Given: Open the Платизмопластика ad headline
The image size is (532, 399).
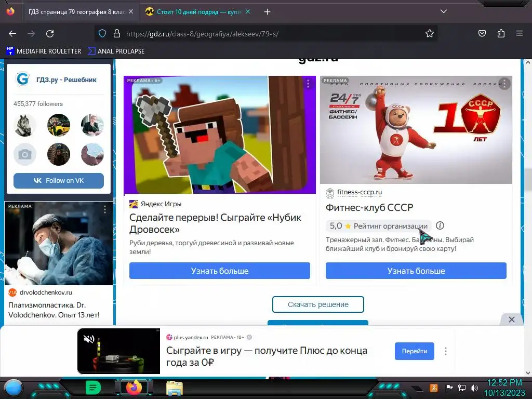Looking at the screenshot, I should (54, 310).
